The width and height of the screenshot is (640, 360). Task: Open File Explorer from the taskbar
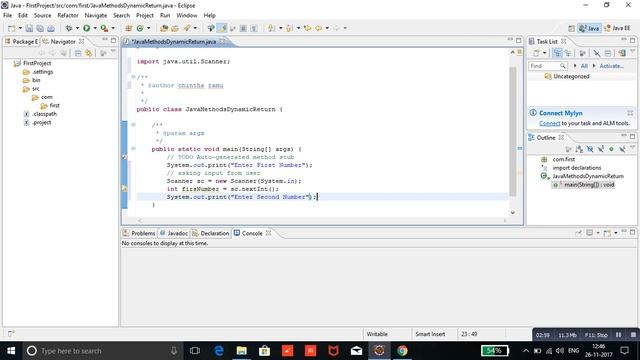(x=242, y=351)
